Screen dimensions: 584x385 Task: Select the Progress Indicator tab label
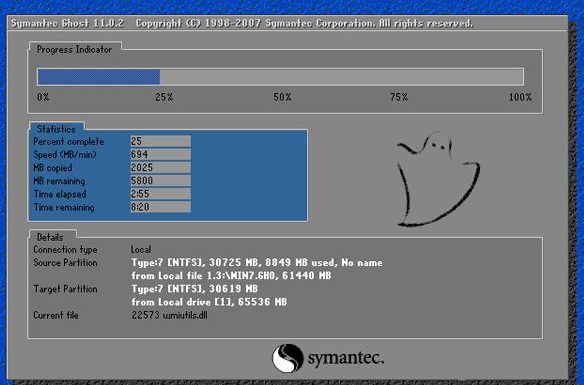[x=74, y=50]
